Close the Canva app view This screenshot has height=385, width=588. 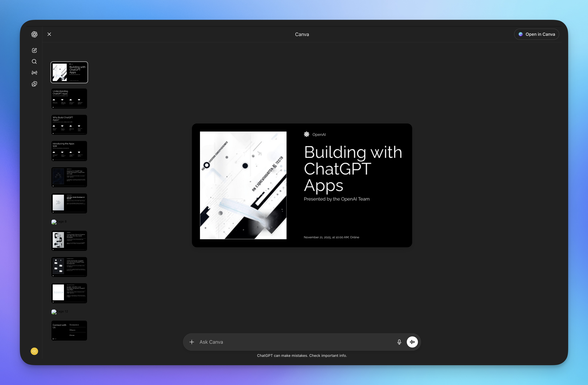(49, 34)
